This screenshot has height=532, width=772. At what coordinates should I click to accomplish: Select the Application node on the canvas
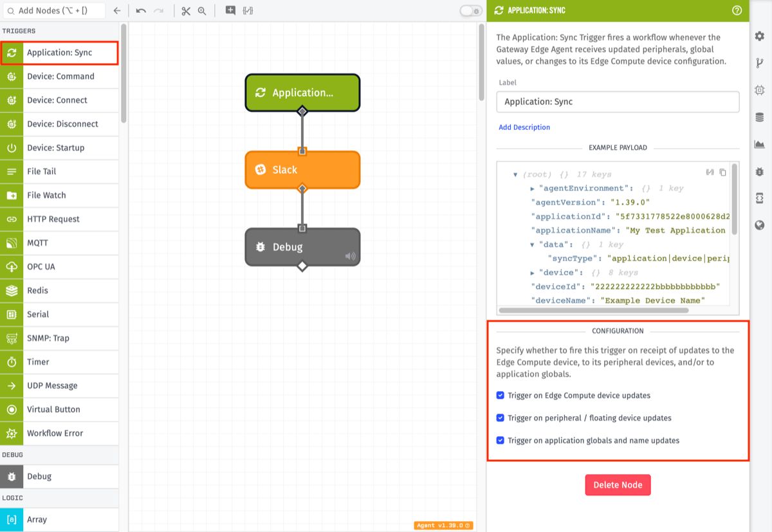pyautogui.click(x=302, y=93)
